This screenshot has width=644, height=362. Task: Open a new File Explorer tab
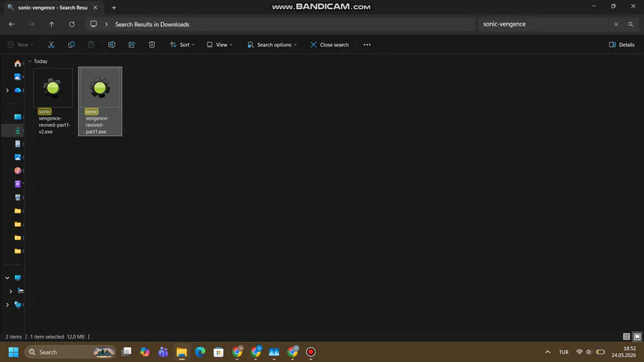point(114,7)
